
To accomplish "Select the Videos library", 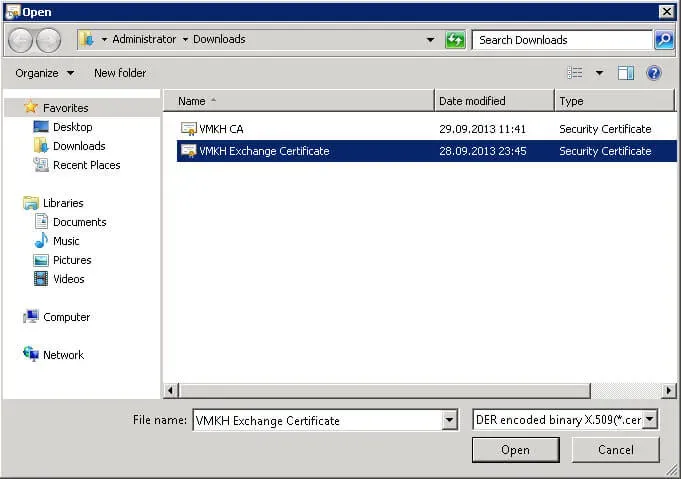I will pos(69,279).
